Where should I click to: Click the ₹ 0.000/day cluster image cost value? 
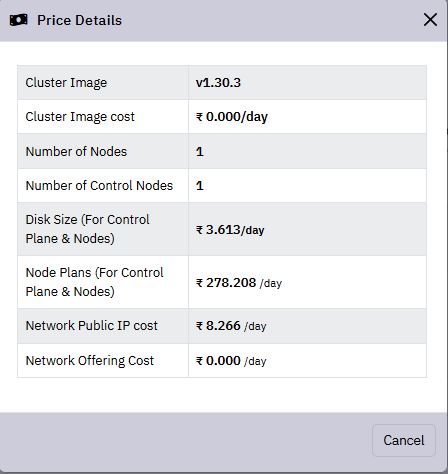232,117
